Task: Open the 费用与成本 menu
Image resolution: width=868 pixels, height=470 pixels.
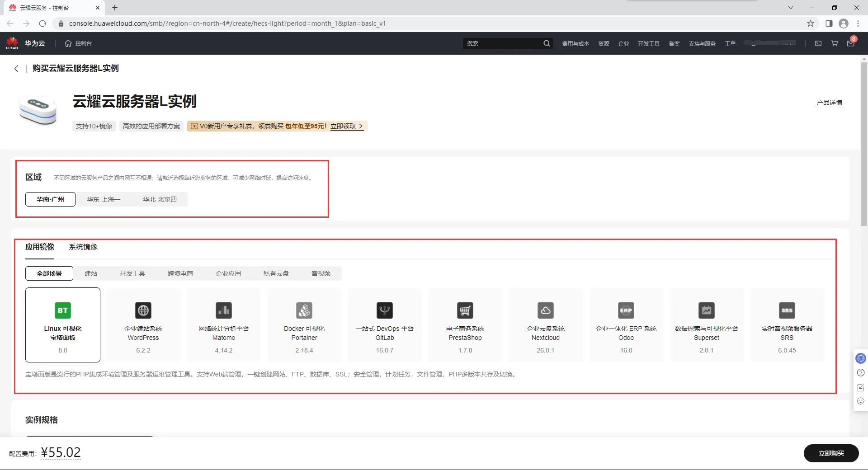Action: tap(576, 43)
